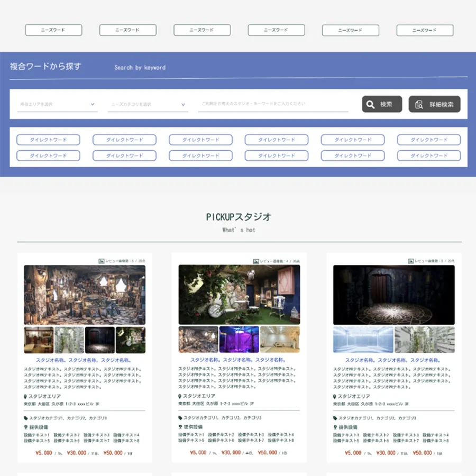This screenshot has height=476, width=476.
Task: Click the 提供設備 equipment icon in the third studio card
Action: coord(335,427)
